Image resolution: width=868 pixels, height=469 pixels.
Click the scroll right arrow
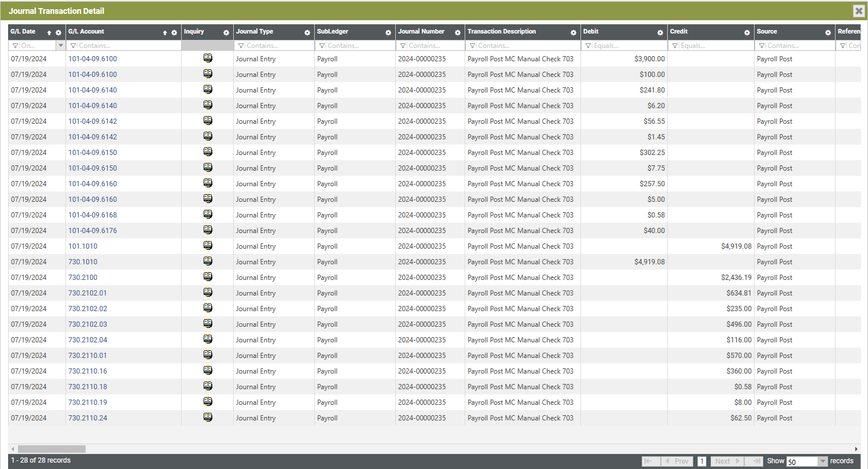click(856, 449)
